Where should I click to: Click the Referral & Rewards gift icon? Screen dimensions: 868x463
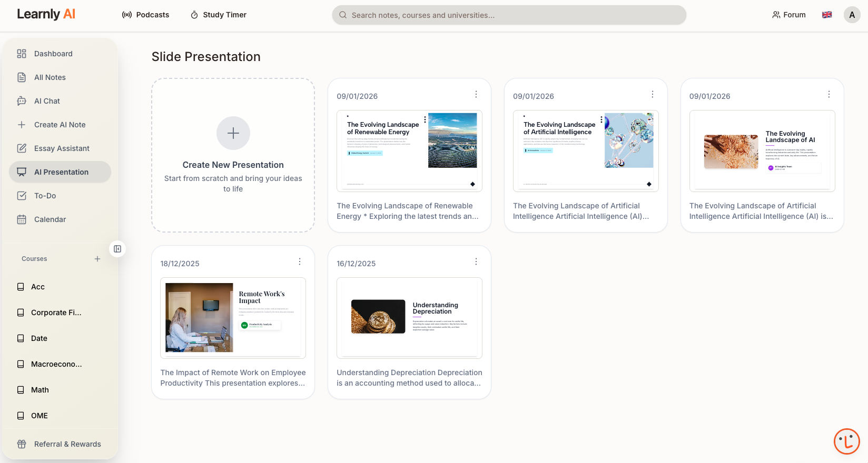22,444
